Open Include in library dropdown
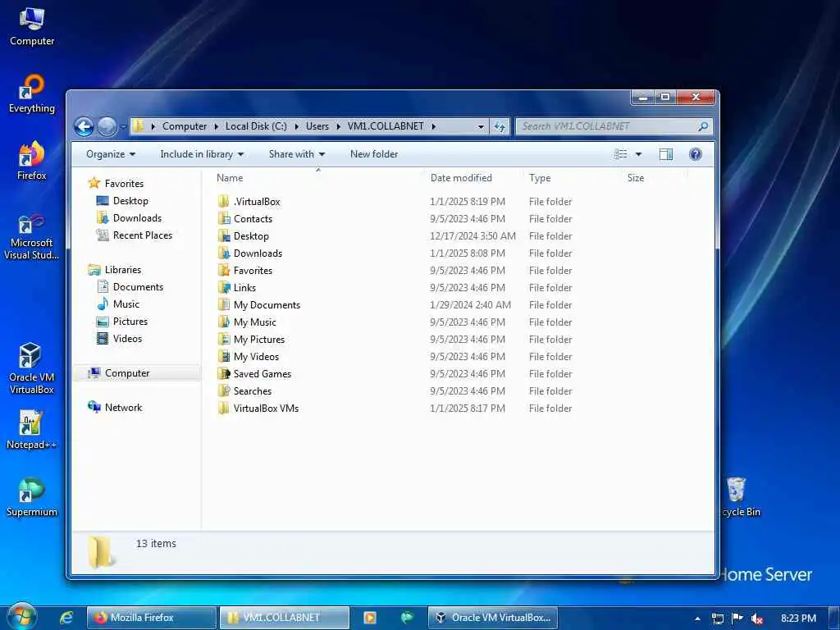840x630 pixels. (x=202, y=154)
